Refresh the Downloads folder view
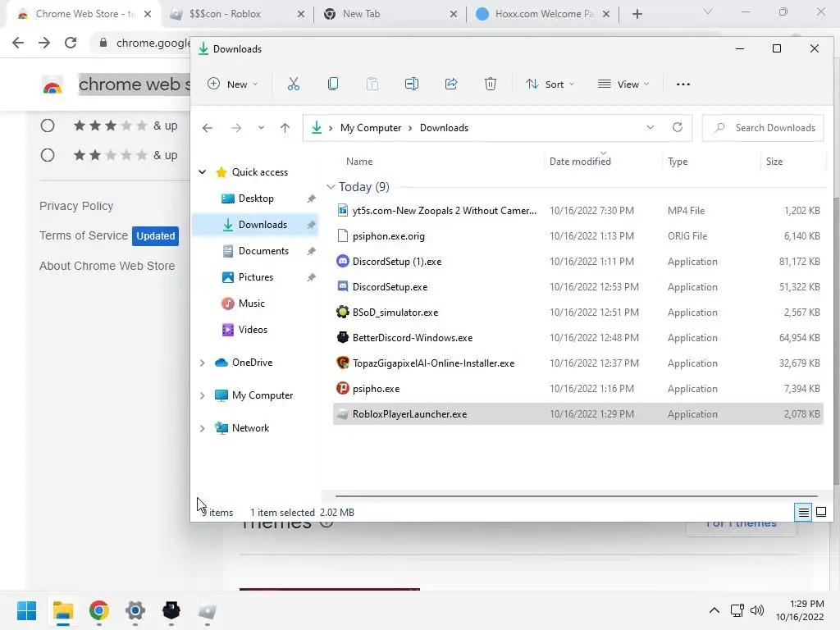Screen dimensions: 840x630 (677, 127)
